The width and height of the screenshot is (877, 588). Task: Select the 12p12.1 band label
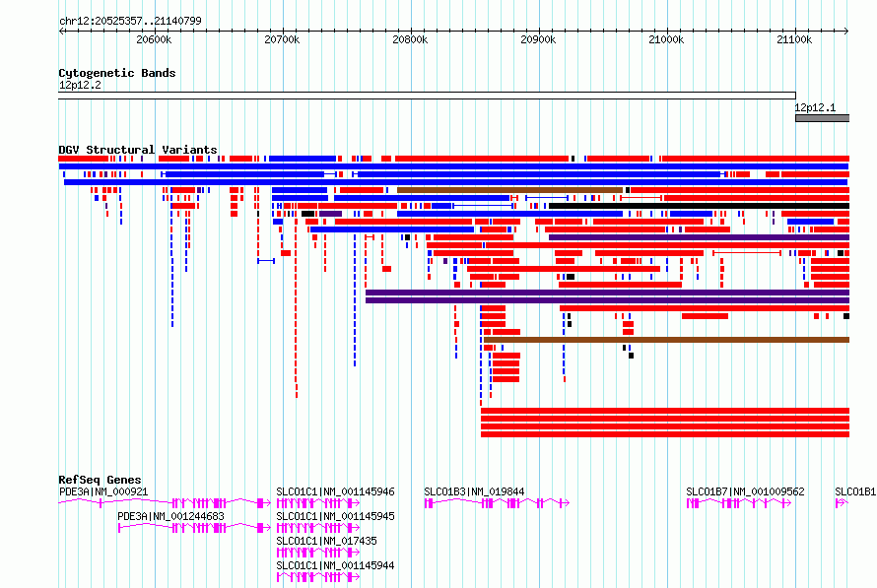coord(815,108)
